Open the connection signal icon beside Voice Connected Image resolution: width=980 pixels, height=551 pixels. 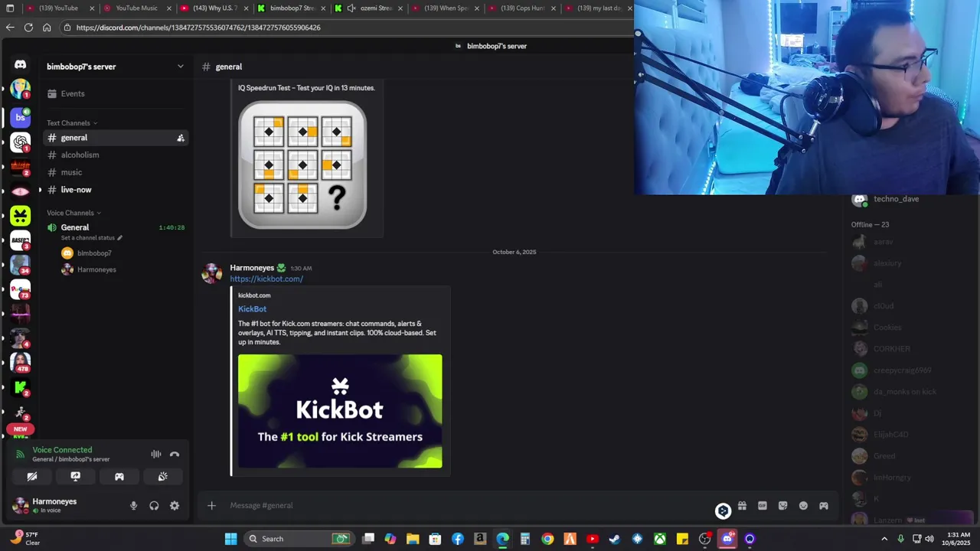click(x=21, y=454)
